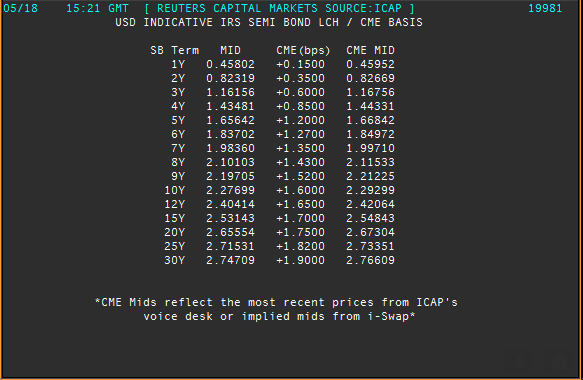The width and height of the screenshot is (583, 380).
Task: Click page number 19981
Action: pos(545,8)
